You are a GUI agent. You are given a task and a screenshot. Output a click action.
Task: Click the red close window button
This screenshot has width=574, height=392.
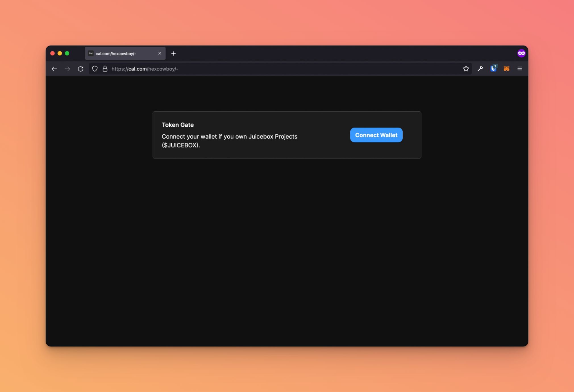[x=53, y=53]
